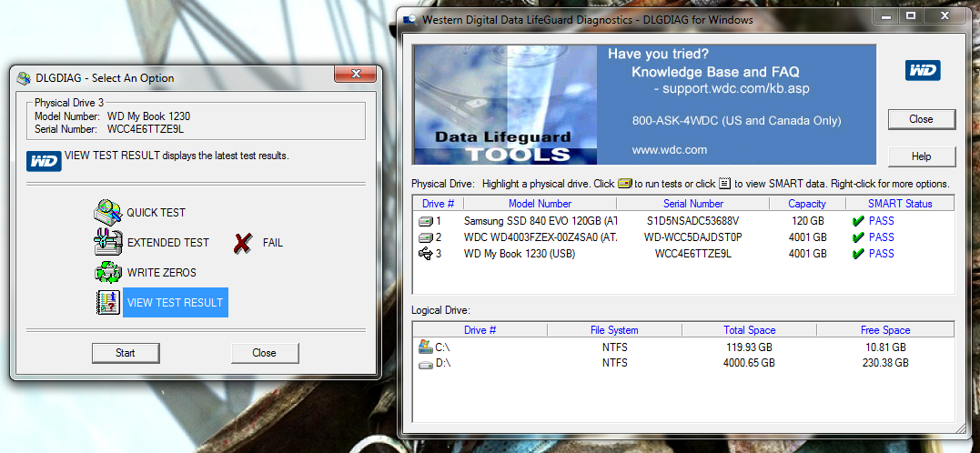Choose the EXTENDED TEST option label

(x=168, y=243)
